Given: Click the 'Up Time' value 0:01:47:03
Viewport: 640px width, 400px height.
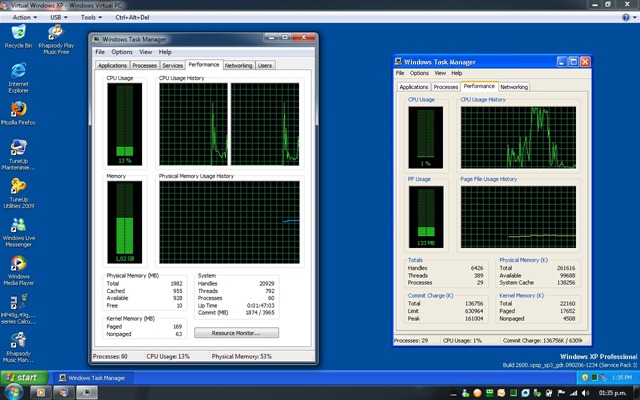Looking at the screenshot, I should [x=260, y=305].
